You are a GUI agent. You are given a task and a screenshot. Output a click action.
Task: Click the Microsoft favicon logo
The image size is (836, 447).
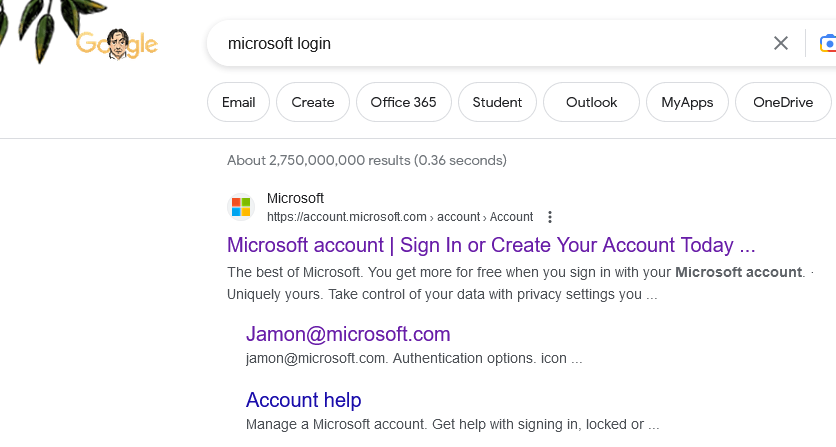[241, 207]
